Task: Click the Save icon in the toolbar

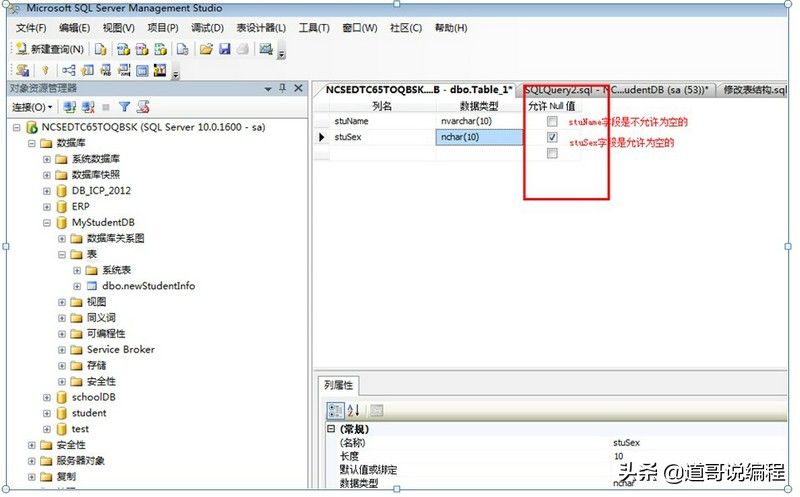Action: pyautogui.click(x=224, y=49)
